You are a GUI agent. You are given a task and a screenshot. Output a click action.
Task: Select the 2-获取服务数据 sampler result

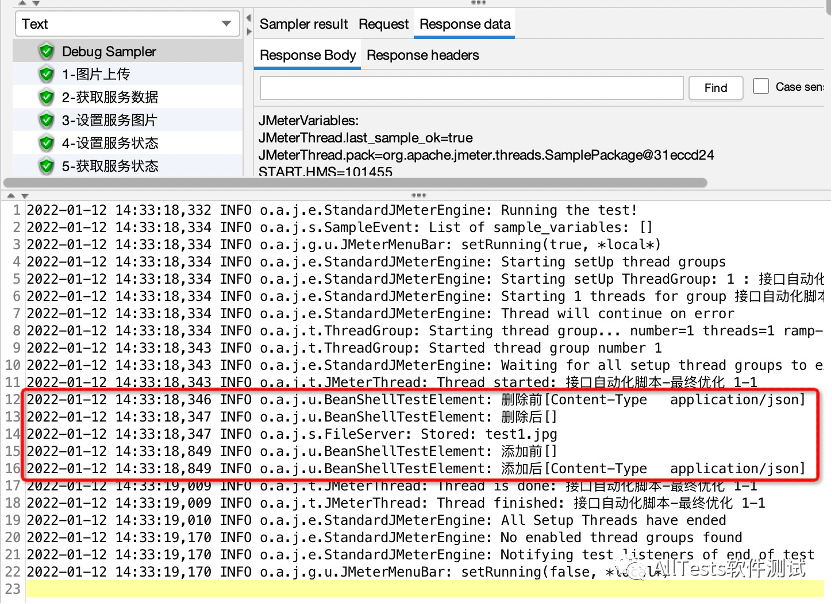(128, 97)
